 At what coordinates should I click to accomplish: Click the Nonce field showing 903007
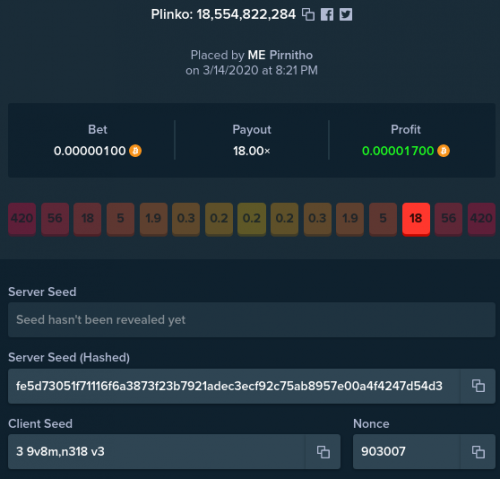tap(406, 452)
